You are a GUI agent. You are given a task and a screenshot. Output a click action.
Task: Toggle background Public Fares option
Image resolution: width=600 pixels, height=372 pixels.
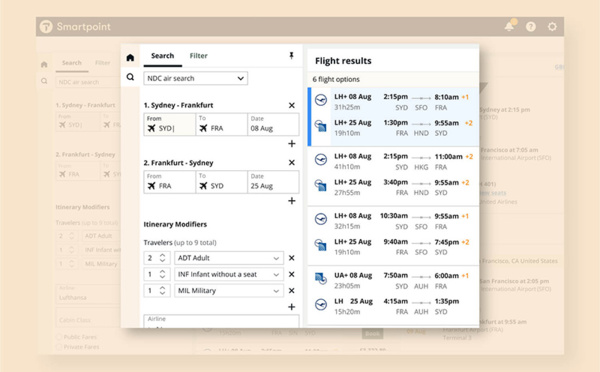(59, 337)
